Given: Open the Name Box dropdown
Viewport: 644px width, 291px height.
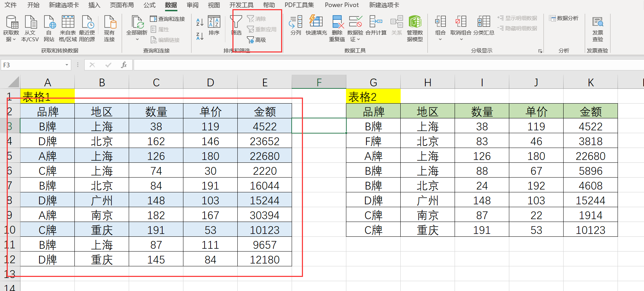Looking at the screenshot, I should pos(67,65).
